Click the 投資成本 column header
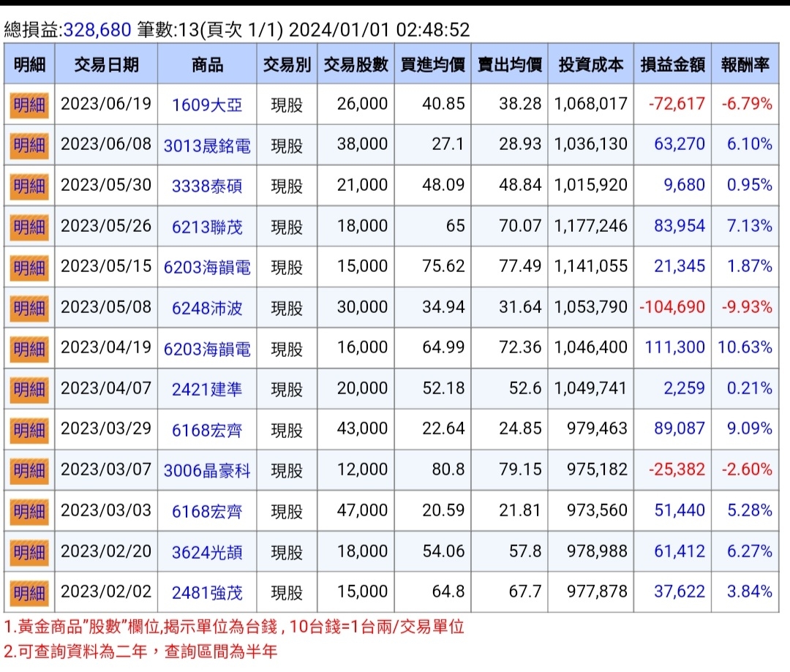Viewport: 790px width, 672px height. pyautogui.click(x=591, y=64)
